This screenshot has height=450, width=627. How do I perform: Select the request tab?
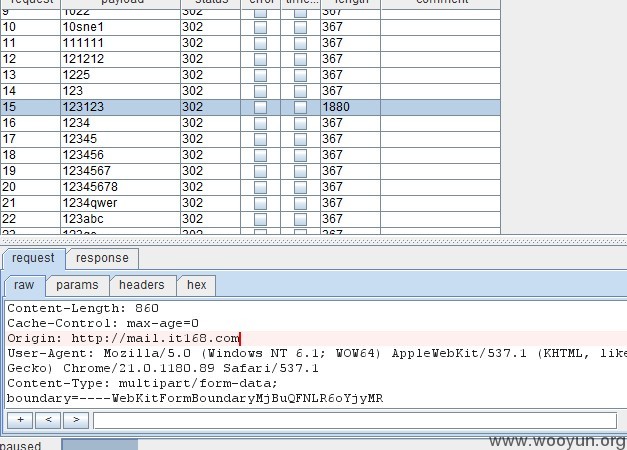(33, 258)
